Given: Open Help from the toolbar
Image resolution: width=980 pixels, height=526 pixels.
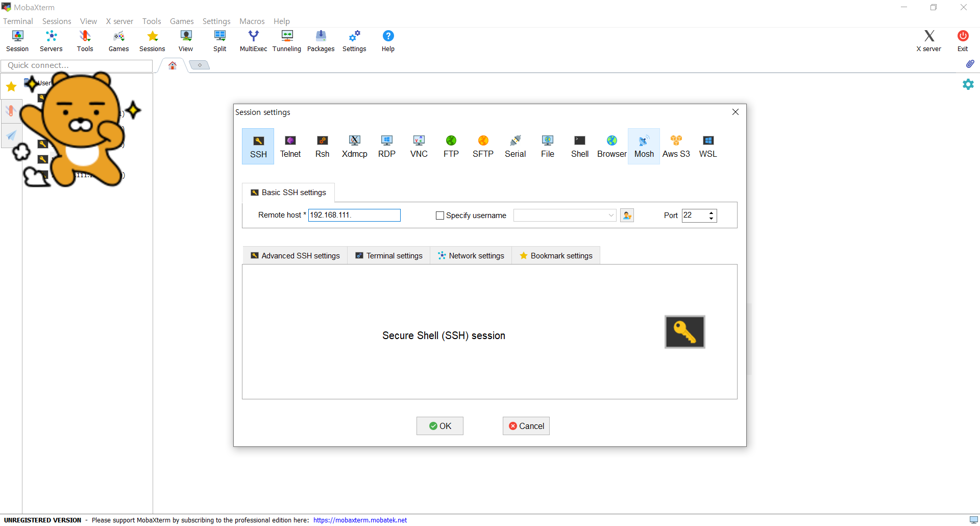Looking at the screenshot, I should coord(388,41).
